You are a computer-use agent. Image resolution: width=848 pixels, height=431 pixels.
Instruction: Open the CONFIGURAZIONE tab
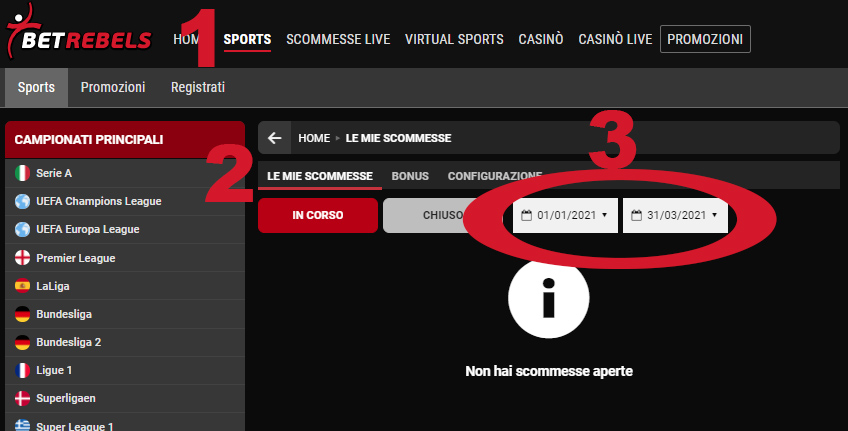click(495, 176)
